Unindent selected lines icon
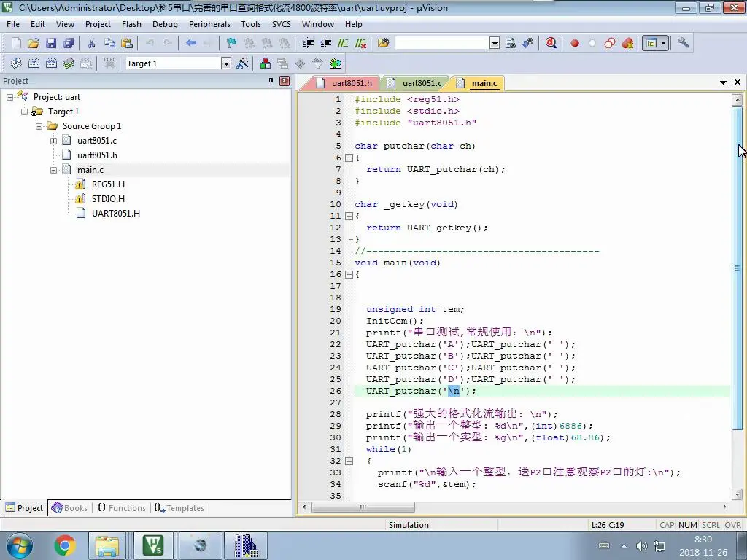 click(x=325, y=43)
